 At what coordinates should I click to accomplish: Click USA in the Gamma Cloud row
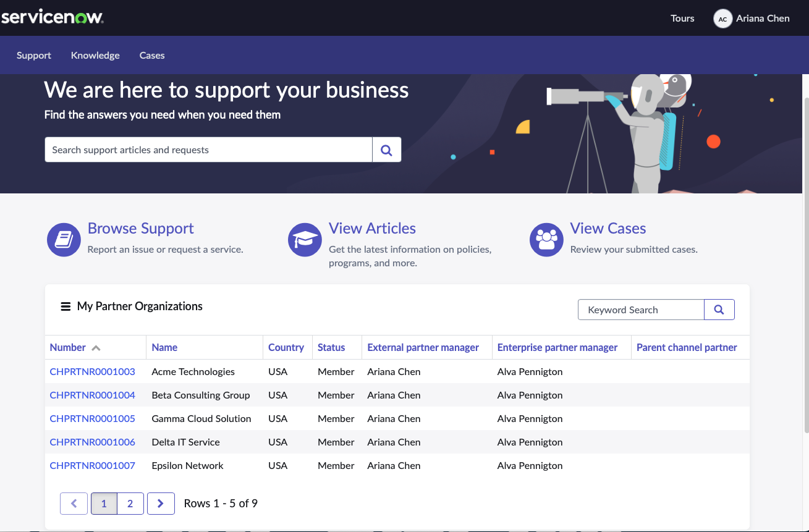click(278, 418)
